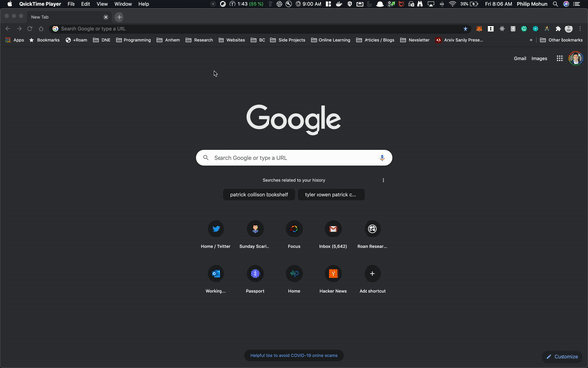Open the Apple menu

point(10,4)
